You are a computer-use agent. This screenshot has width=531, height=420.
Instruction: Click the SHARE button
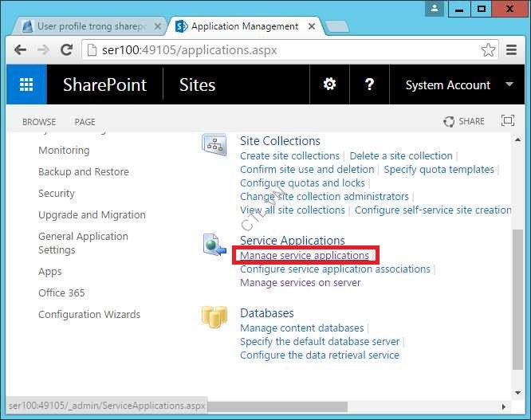tap(464, 121)
